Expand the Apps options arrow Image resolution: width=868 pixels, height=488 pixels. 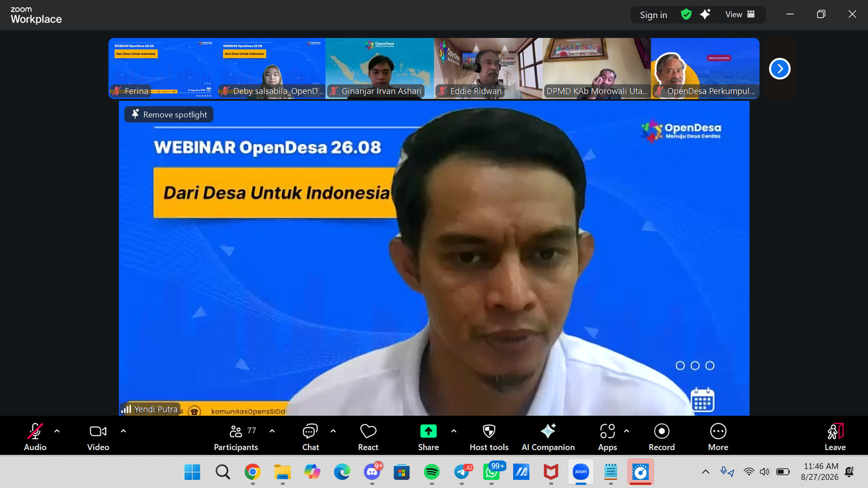pyautogui.click(x=627, y=431)
